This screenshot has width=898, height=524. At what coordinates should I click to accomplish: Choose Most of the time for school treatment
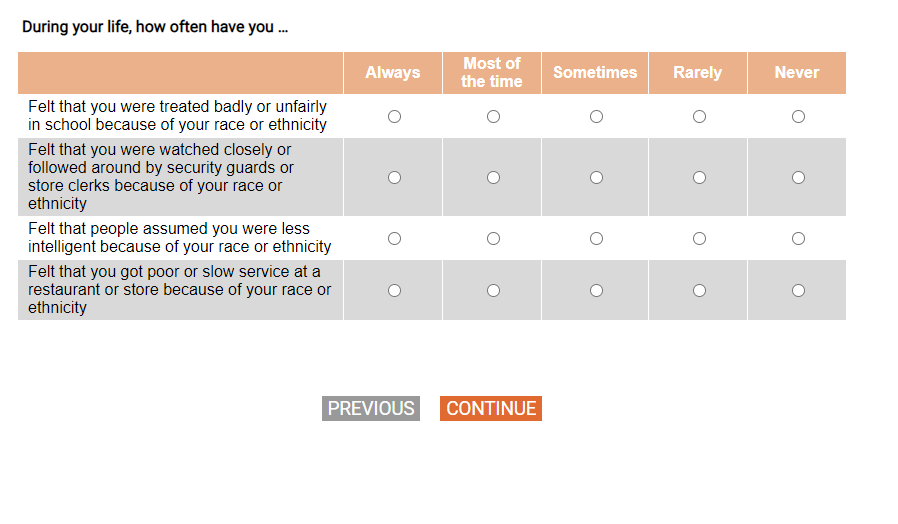[x=493, y=117]
